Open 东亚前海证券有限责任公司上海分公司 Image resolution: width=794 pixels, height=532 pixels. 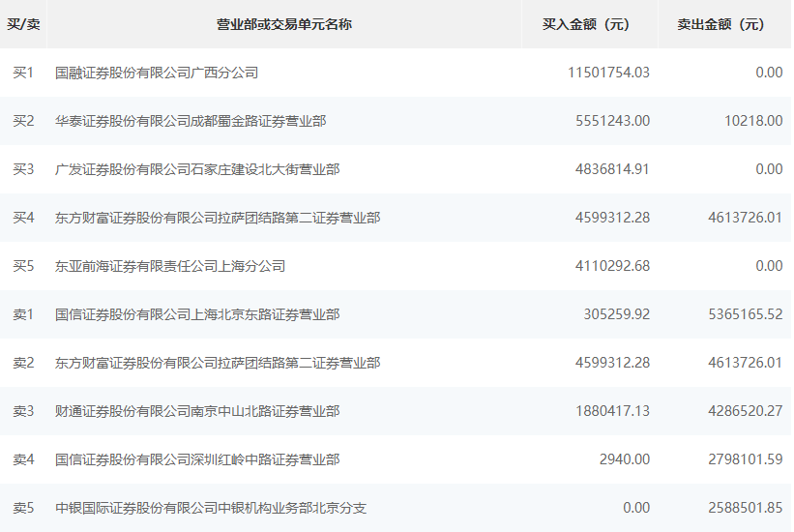click(x=170, y=266)
